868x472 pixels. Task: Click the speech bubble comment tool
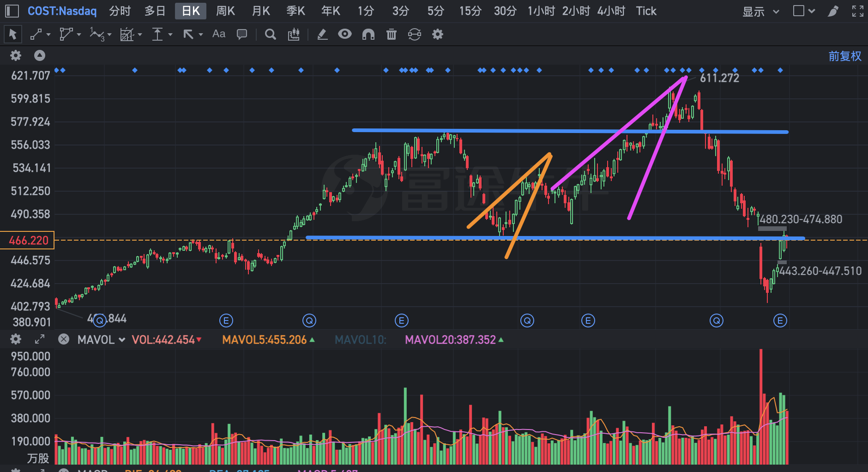pyautogui.click(x=242, y=34)
